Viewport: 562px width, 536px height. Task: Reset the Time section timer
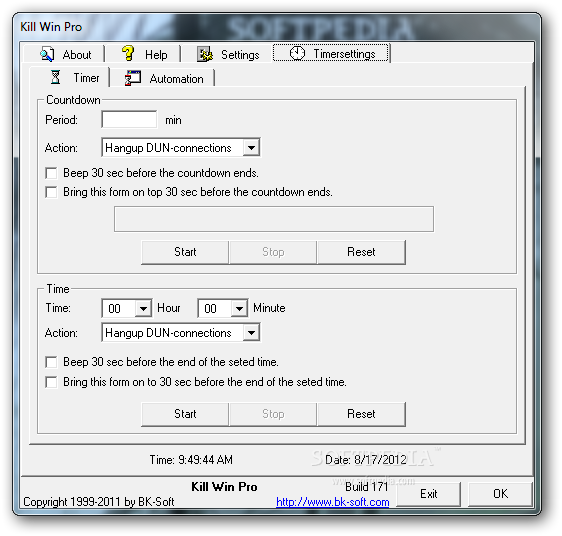361,414
